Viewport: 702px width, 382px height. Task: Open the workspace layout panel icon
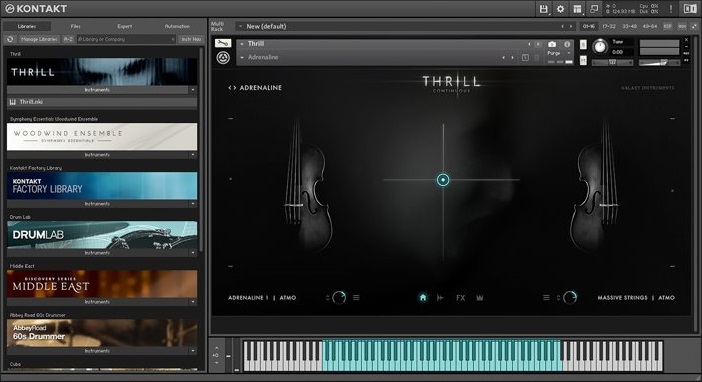pyautogui.click(x=577, y=9)
